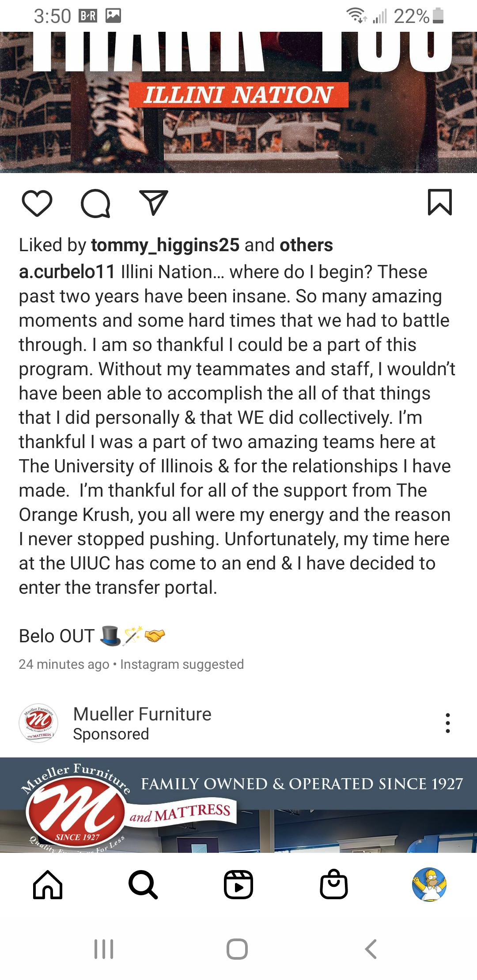This screenshot has width=477, height=980.
Task: Open Mueller Furniture profile picture
Action: 38,723
